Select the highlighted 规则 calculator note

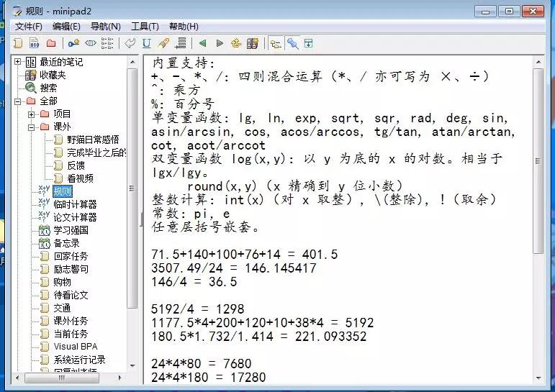point(63,191)
